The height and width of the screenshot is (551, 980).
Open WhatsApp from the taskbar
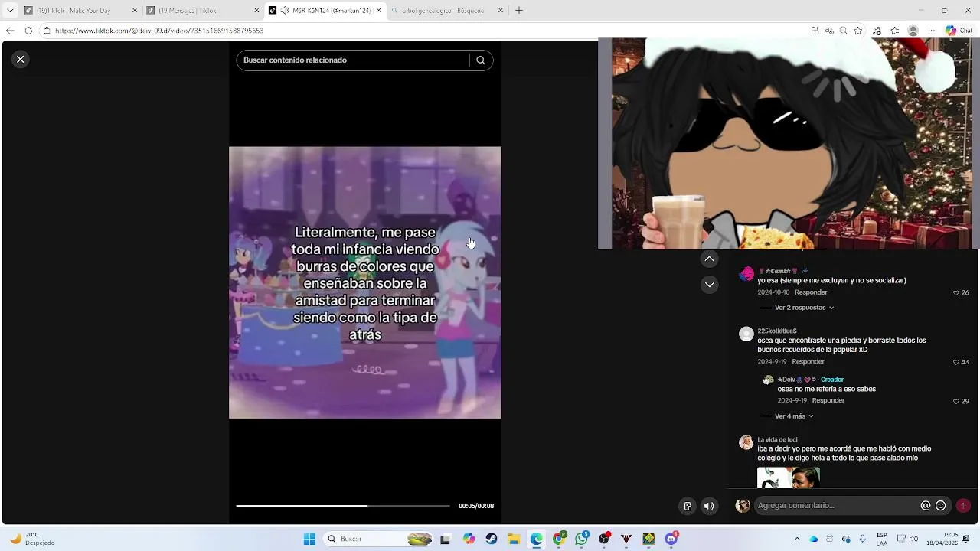[582, 540]
